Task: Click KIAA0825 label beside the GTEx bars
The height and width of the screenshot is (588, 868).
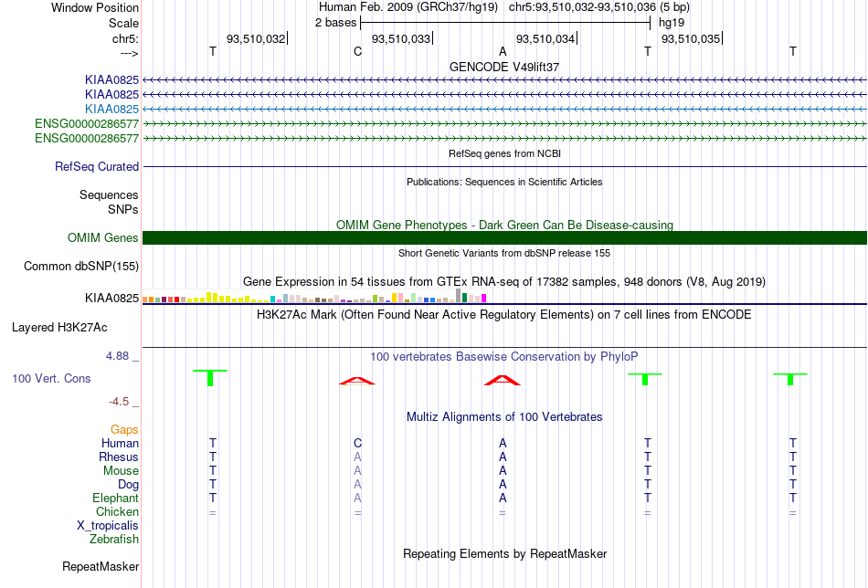Action: coord(111,299)
